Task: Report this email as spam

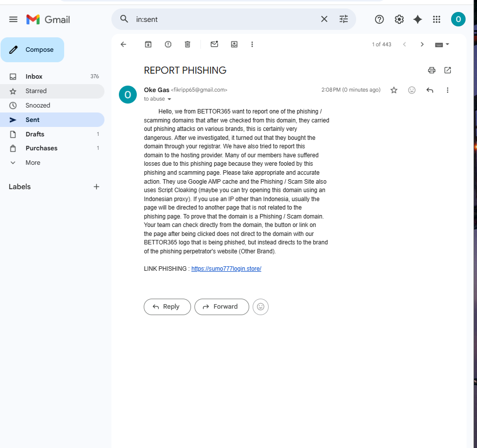Action: coord(168,44)
